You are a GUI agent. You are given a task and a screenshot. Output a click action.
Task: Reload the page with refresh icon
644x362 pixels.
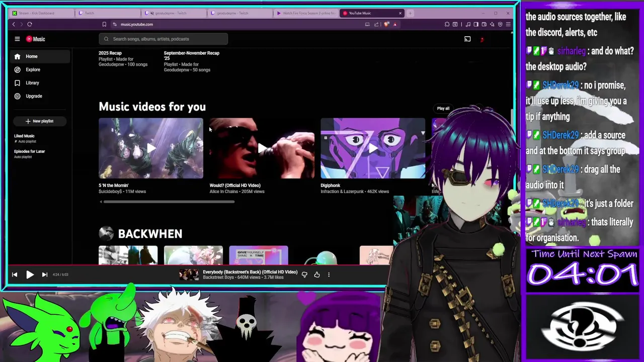click(30, 24)
